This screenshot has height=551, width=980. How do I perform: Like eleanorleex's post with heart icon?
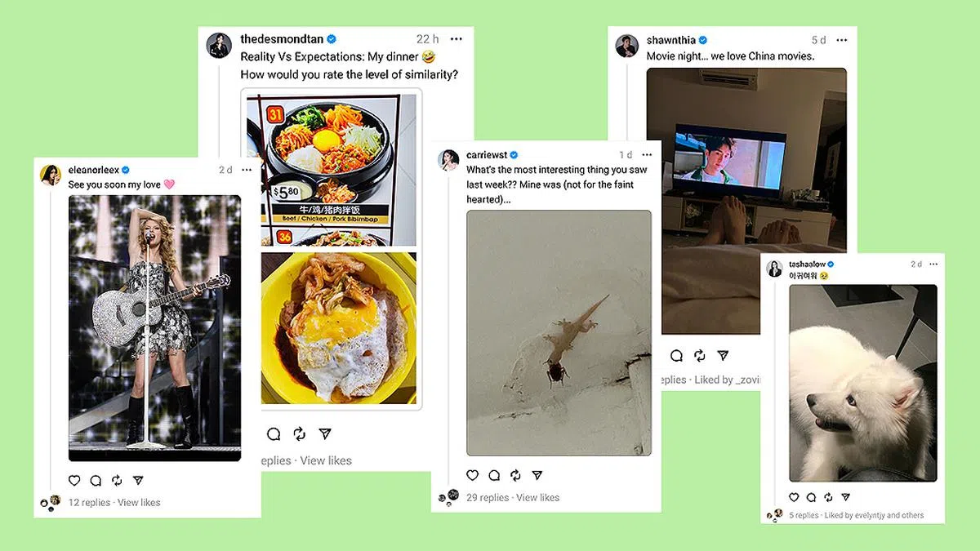[74, 481]
